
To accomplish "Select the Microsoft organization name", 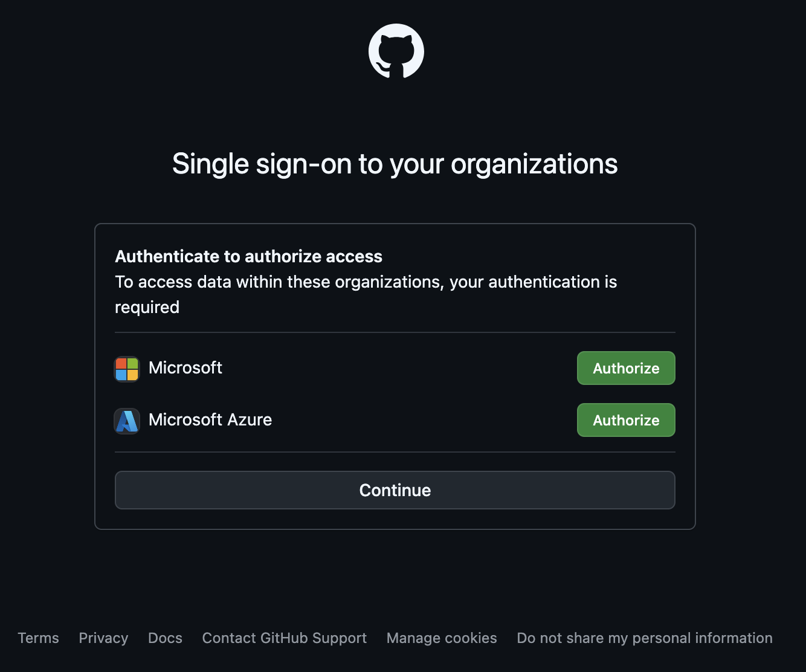I will tap(185, 367).
